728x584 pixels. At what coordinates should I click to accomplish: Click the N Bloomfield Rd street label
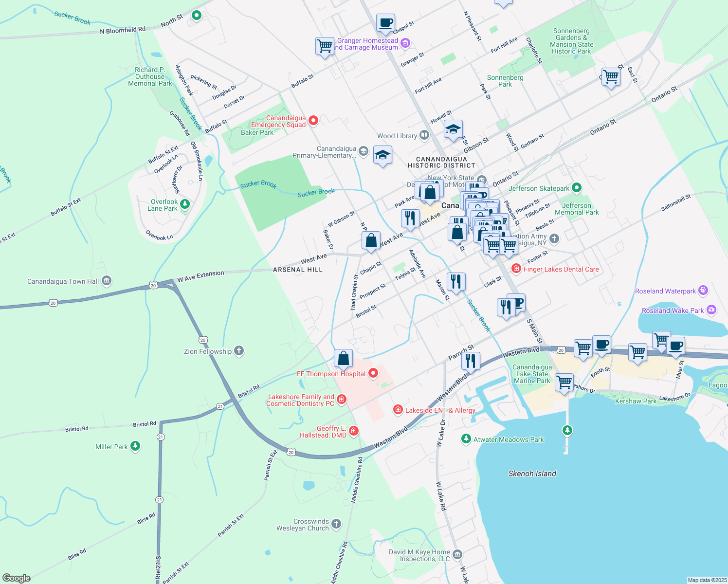(123, 30)
